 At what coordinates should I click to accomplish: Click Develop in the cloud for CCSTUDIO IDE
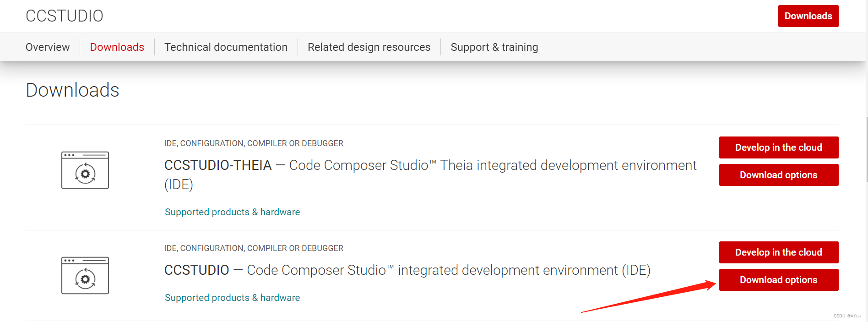(779, 252)
